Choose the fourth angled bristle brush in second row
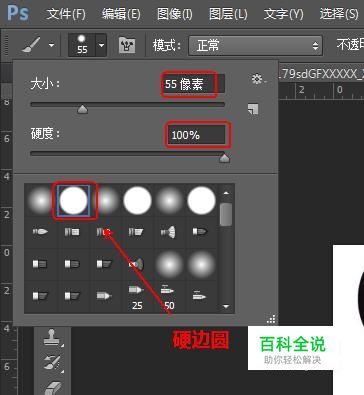The width and height of the screenshot is (364, 395). tap(136, 232)
